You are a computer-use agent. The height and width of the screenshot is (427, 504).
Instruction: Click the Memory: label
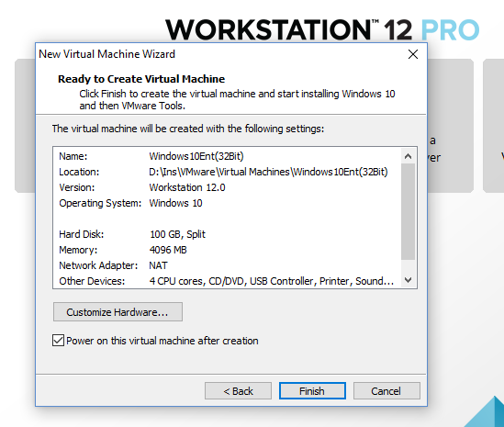coord(78,250)
